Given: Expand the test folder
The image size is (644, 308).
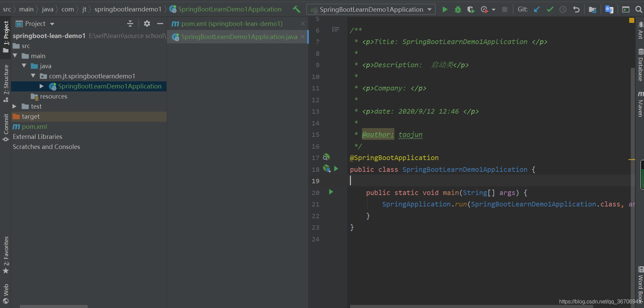Looking at the screenshot, I should pos(14,106).
